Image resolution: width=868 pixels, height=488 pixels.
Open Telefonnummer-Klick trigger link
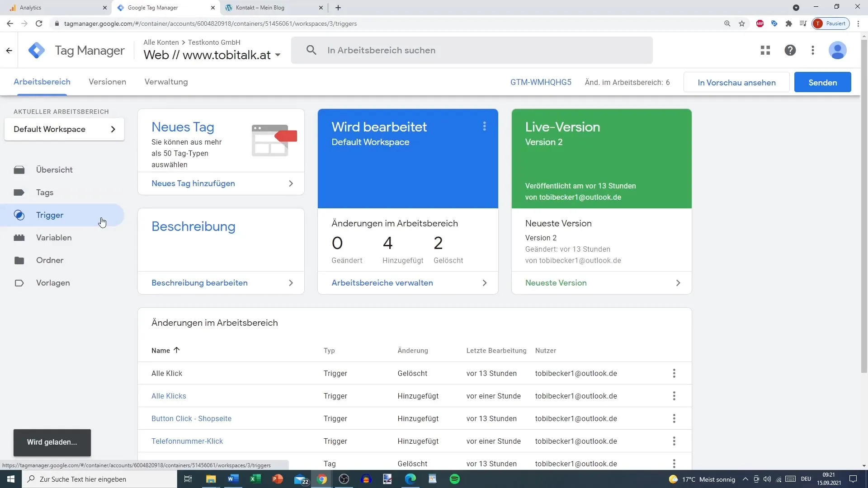[x=187, y=441]
